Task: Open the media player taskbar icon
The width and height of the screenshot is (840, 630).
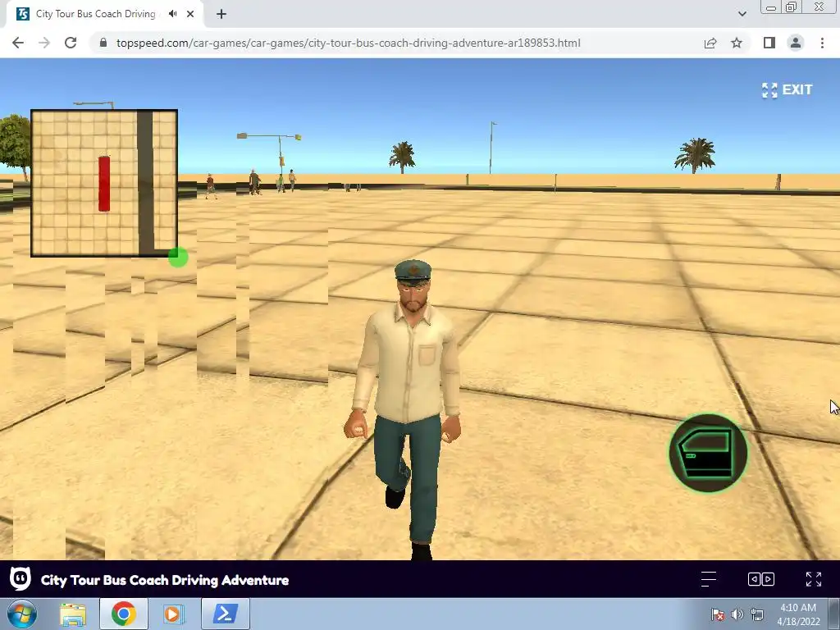Action: 174,614
